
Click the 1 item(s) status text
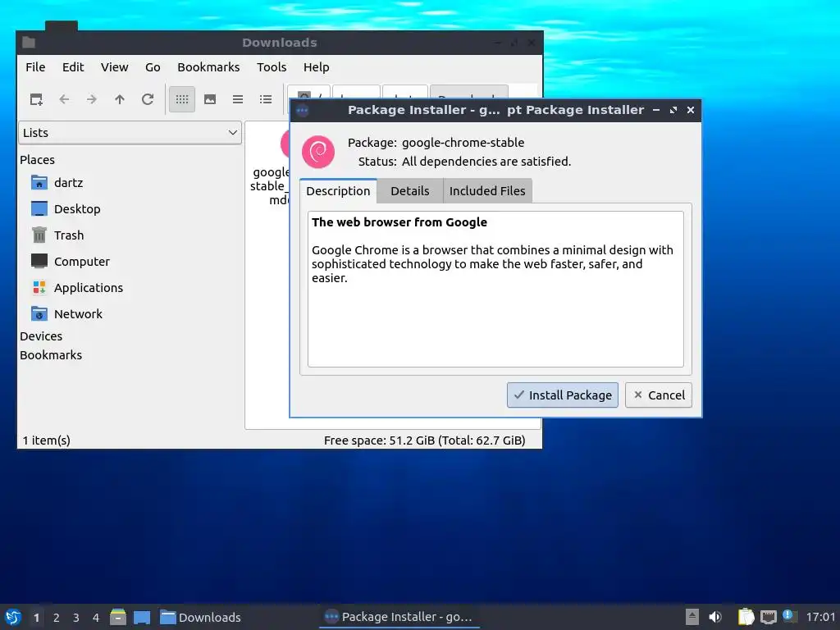coord(46,441)
